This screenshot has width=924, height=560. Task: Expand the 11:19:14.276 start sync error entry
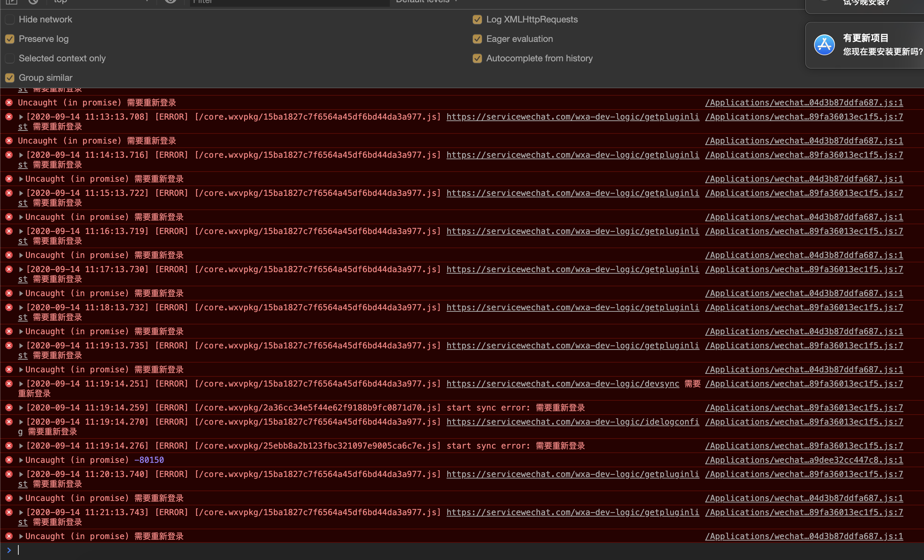(x=21, y=446)
